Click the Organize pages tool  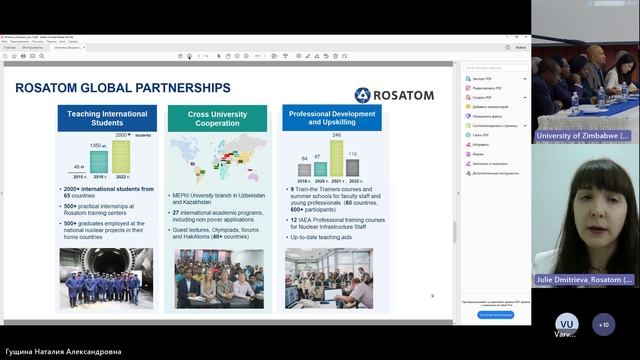pos(491,126)
